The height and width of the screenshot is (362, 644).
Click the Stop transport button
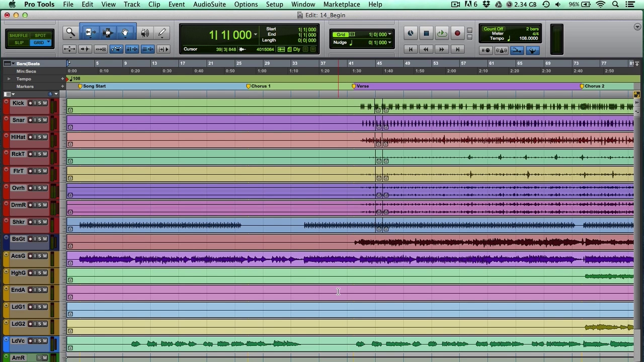click(426, 34)
